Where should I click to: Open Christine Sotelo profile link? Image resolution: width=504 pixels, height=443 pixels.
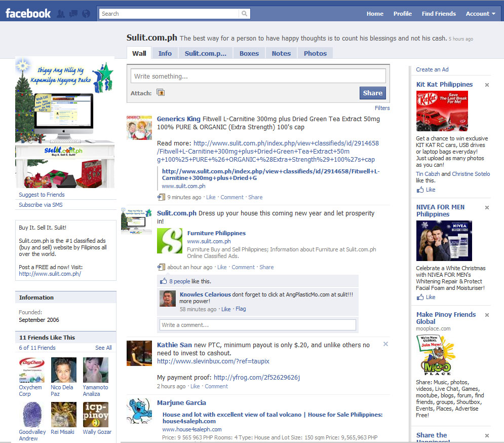[471, 174]
